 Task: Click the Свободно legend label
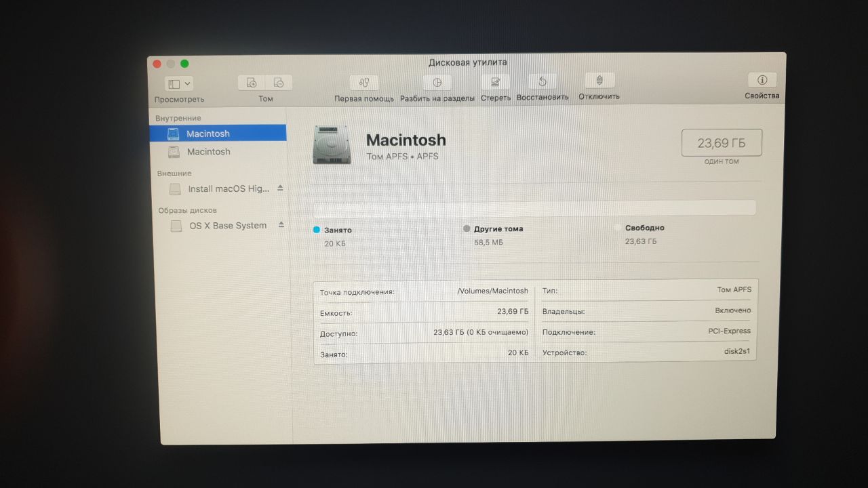[x=645, y=228]
